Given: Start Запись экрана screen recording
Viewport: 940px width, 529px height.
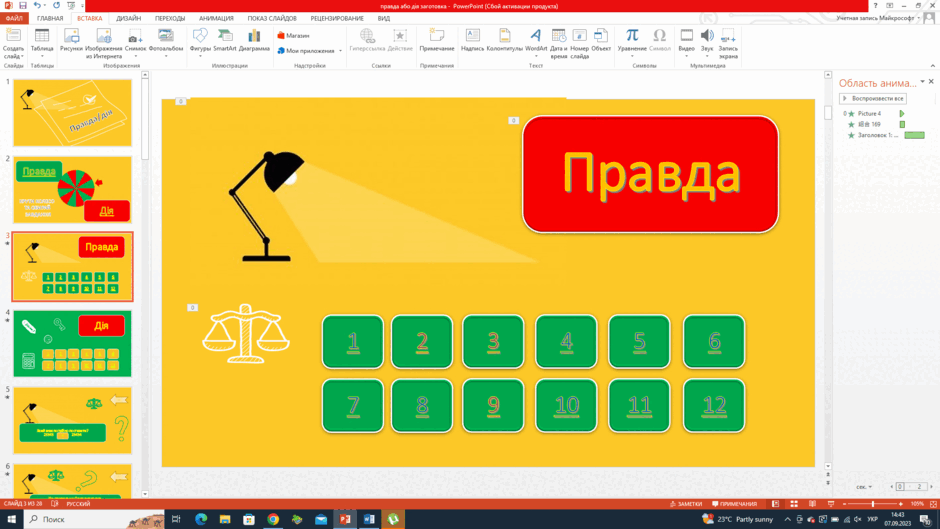Looking at the screenshot, I should point(728,43).
